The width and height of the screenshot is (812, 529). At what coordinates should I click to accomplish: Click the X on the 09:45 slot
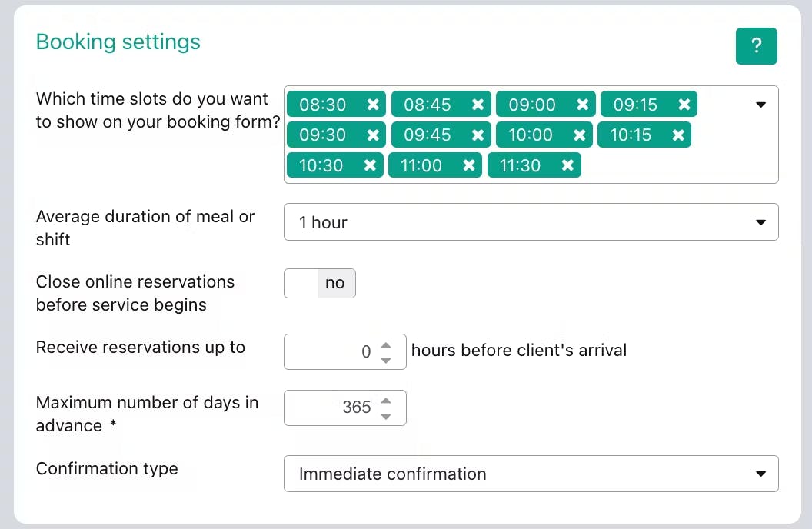click(478, 135)
